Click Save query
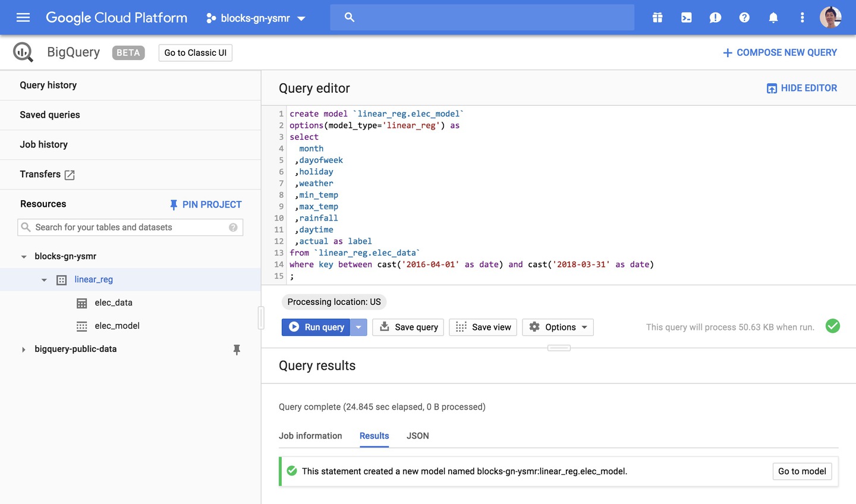This screenshot has height=504, width=856. coord(408,327)
